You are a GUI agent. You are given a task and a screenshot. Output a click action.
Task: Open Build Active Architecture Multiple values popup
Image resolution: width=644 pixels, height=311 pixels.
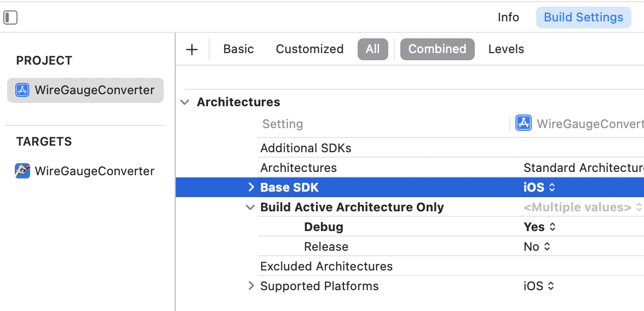pos(583,207)
